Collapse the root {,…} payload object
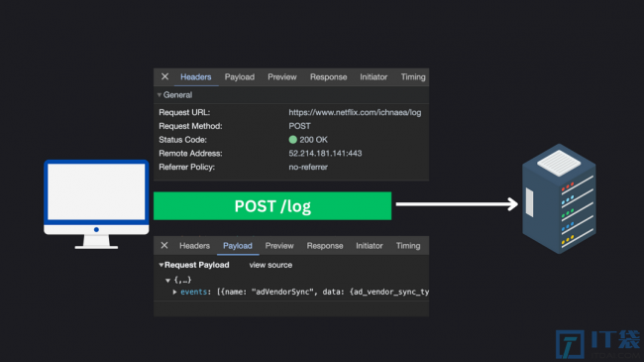The height and width of the screenshot is (362, 644). (x=167, y=280)
